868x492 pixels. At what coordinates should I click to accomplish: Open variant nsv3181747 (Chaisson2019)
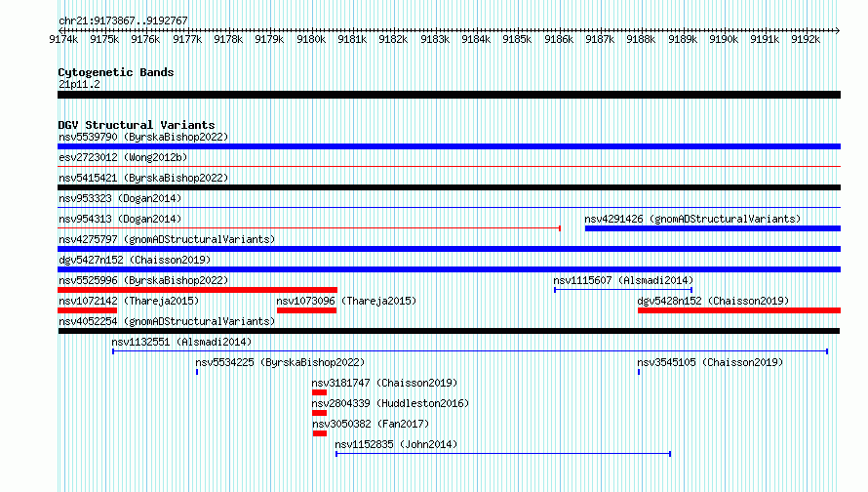384,383
